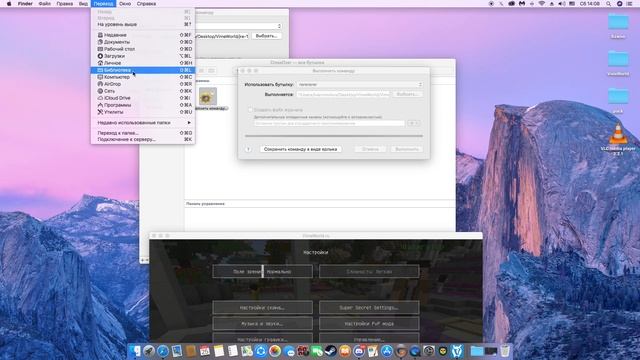Choose Переход к папке... menu item
Image resolution: width=640 pixels, height=360 pixels.
(x=143, y=133)
